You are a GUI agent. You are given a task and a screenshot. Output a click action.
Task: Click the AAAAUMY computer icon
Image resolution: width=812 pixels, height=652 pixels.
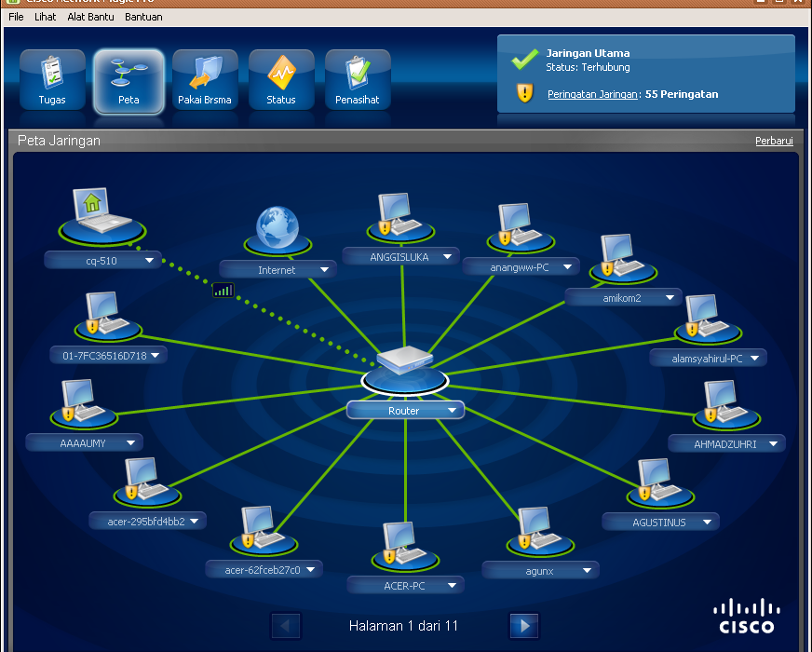85,404
